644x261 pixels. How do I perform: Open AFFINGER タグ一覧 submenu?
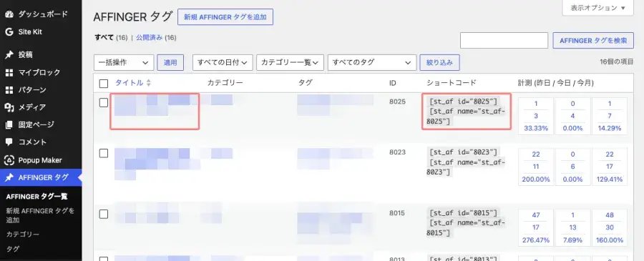coord(36,197)
